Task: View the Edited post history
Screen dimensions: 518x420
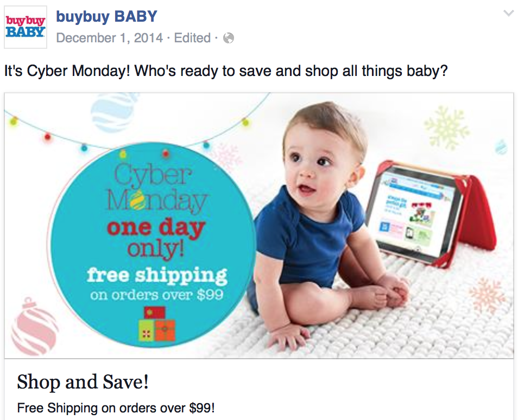Action: click(x=192, y=38)
